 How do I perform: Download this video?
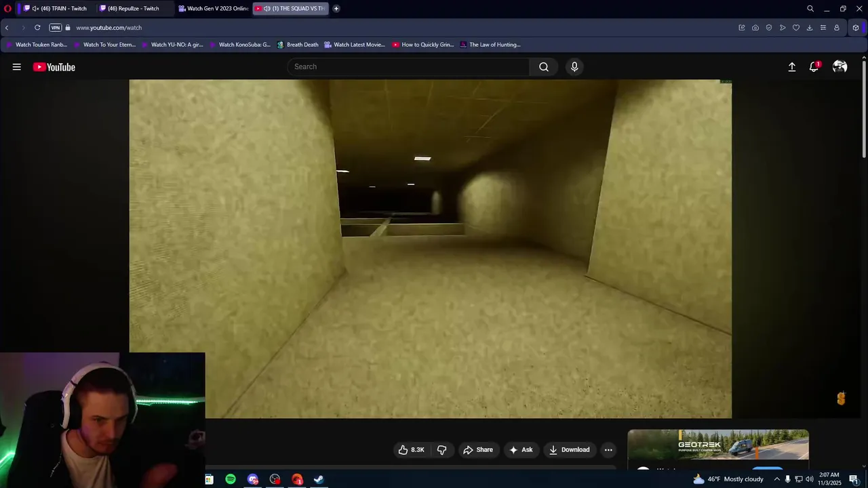[x=570, y=450]
